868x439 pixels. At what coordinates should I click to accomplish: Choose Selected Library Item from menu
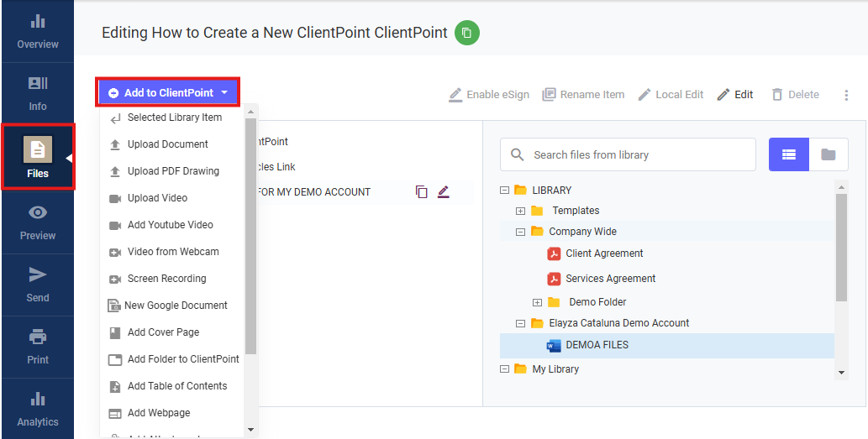pyautogui.click(x=172, y=118)
